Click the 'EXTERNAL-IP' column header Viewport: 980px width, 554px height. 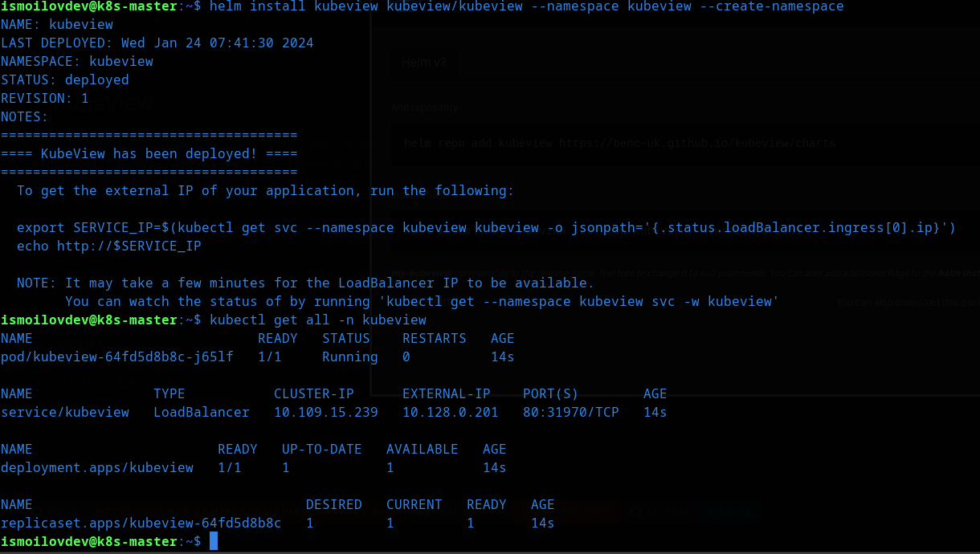447,394
